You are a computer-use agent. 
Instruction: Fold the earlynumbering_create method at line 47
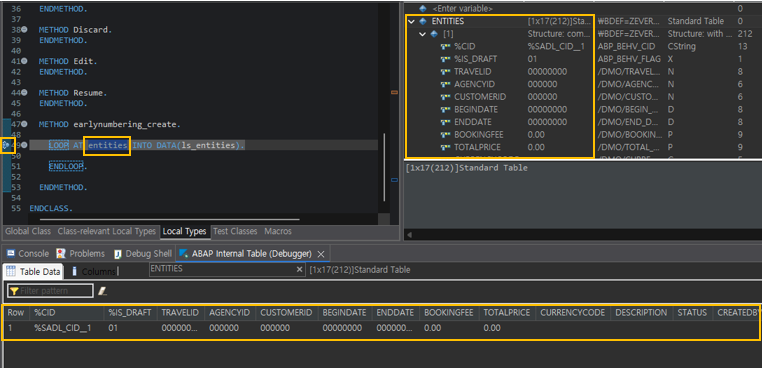[x=24, y=124]
